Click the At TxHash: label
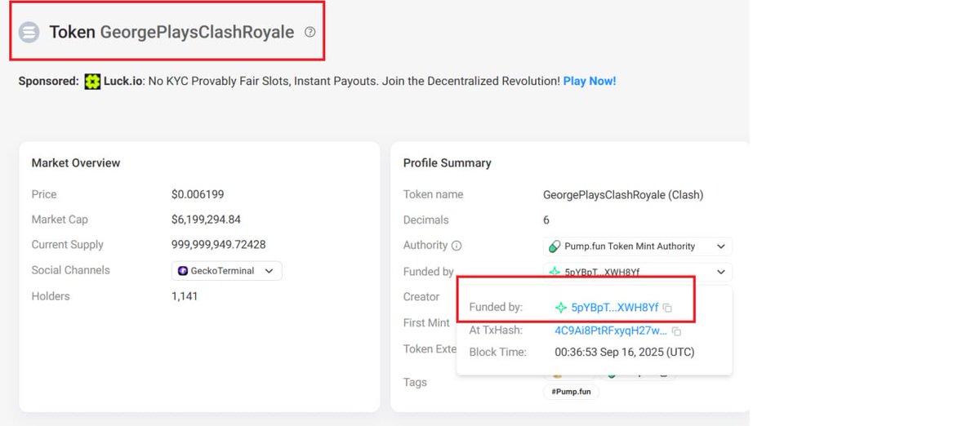Image resolution: width=980 pixels, height=426 pixels. (496, 331)
